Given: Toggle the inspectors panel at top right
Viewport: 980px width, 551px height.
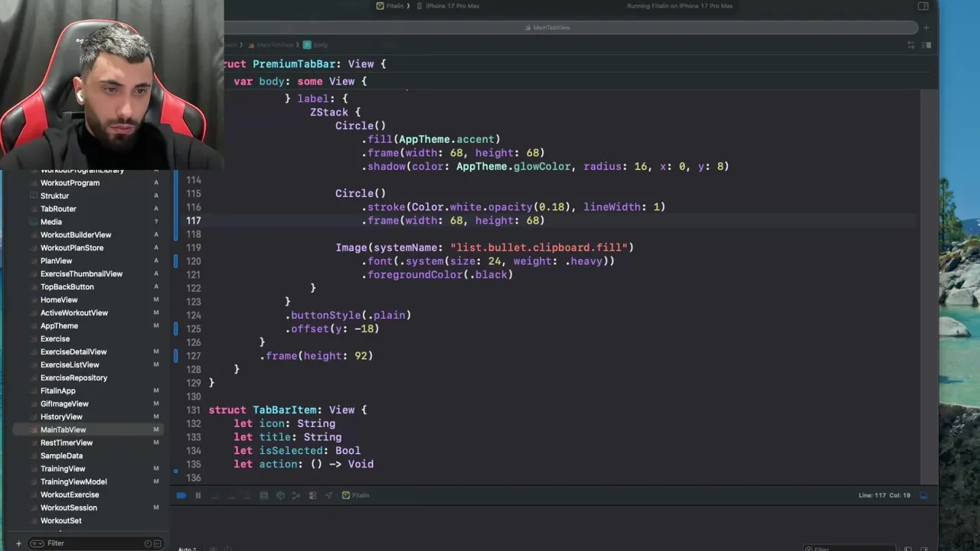Looking at the screenshot, I should [x=923, y=6].
